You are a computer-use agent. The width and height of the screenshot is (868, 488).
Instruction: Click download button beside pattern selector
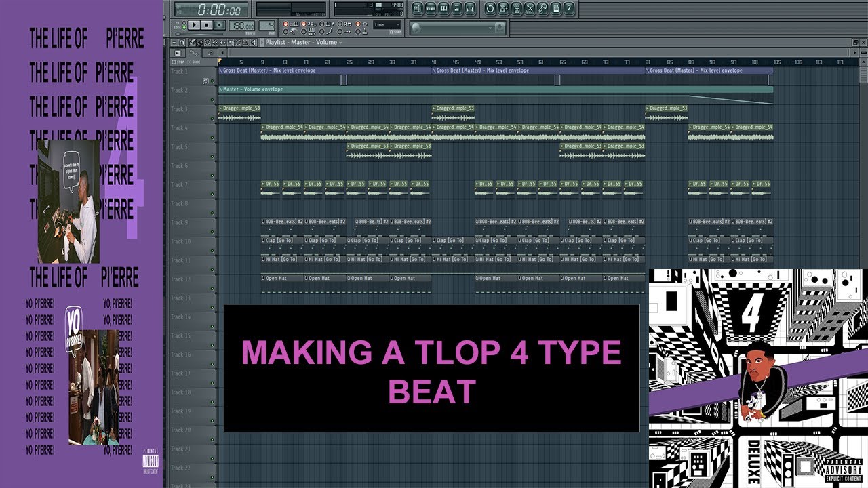click(x=499, y=28)
